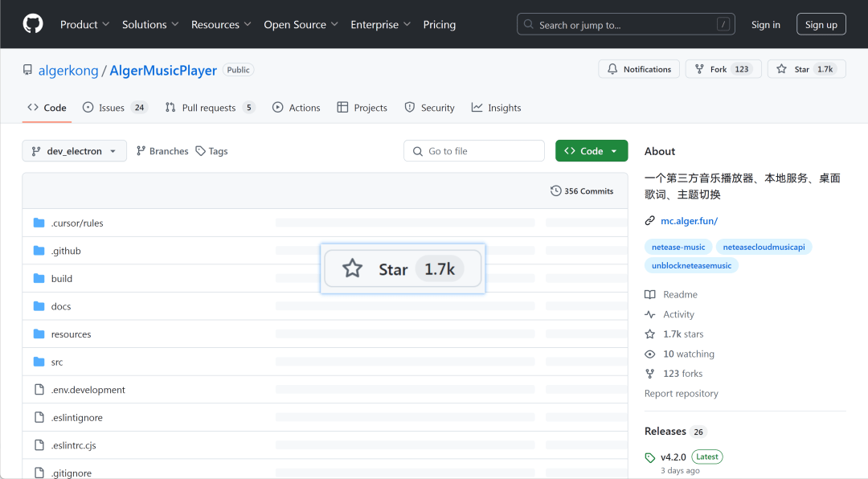Click the file icon beside .eslintignore

tap(39, 417)
